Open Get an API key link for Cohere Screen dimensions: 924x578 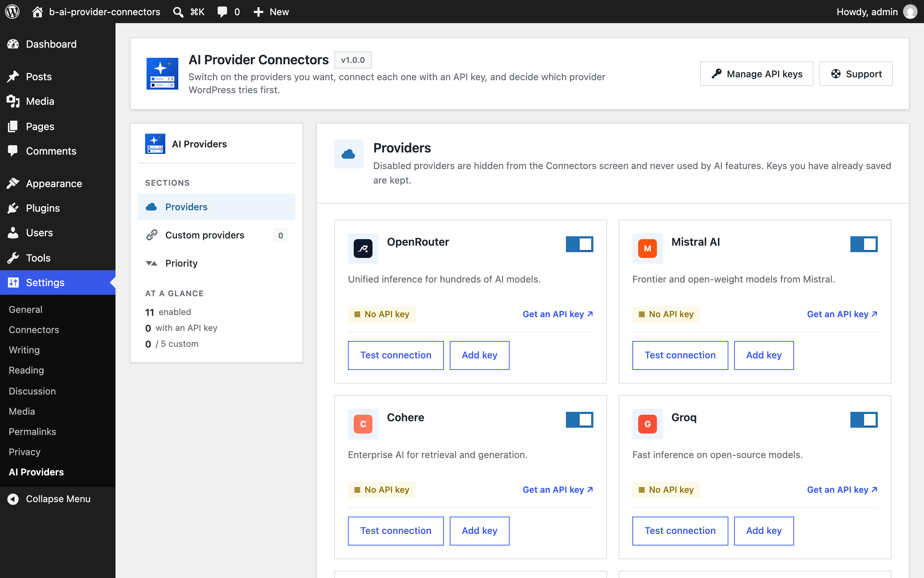click(557, 490)
